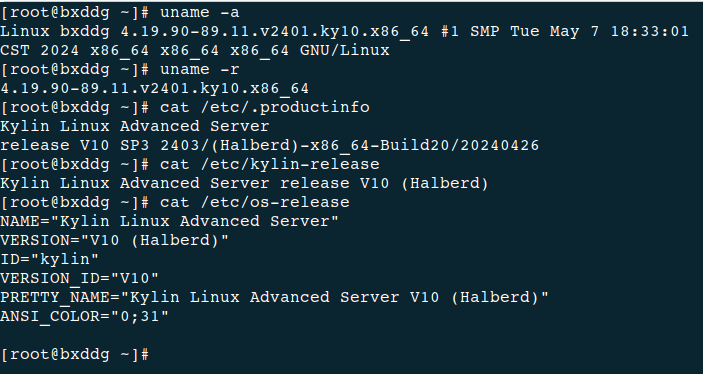Click "Kylin Linux Advanced Server release V10 (Halberd)" line
Screen dimensions: 703x374
pyautogui.click(x=244, y=183)
